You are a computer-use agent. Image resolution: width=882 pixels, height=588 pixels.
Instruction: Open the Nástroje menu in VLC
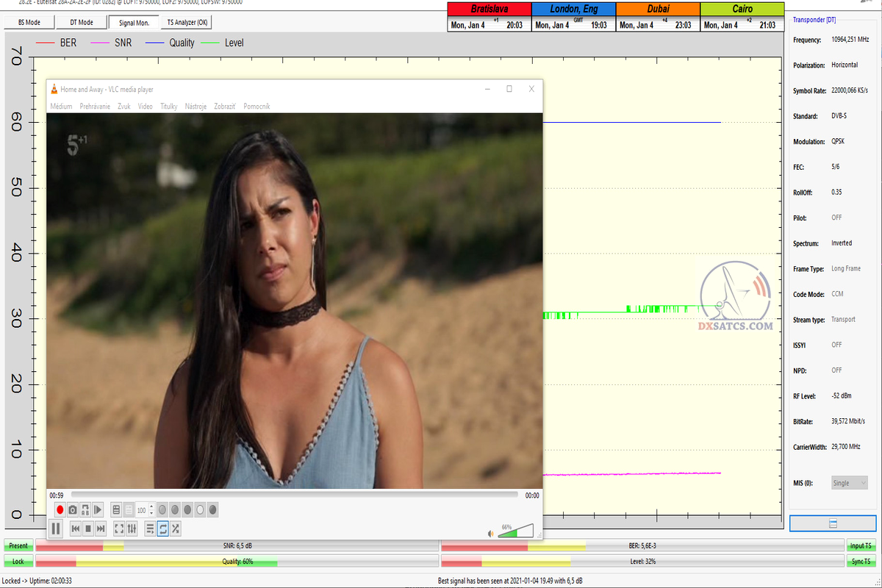click(x=196, y=107)
